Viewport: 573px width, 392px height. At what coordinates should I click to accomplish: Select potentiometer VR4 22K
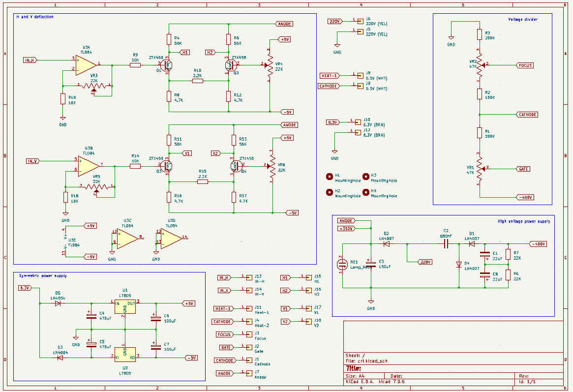coord(270,65)
